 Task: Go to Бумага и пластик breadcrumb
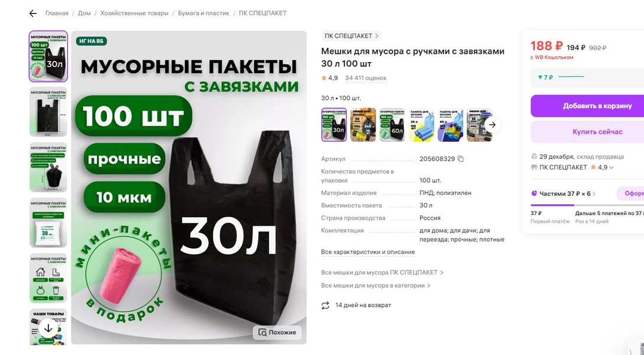pos(203,13)
